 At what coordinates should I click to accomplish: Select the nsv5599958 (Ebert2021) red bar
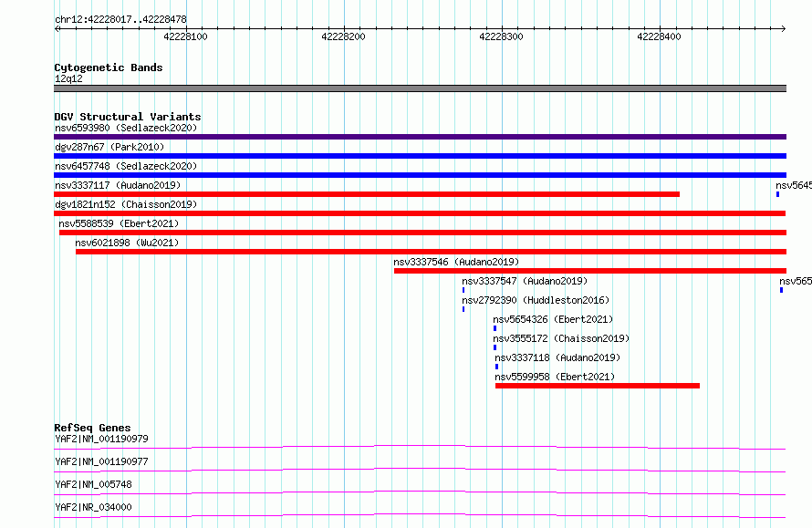(598, 386)
